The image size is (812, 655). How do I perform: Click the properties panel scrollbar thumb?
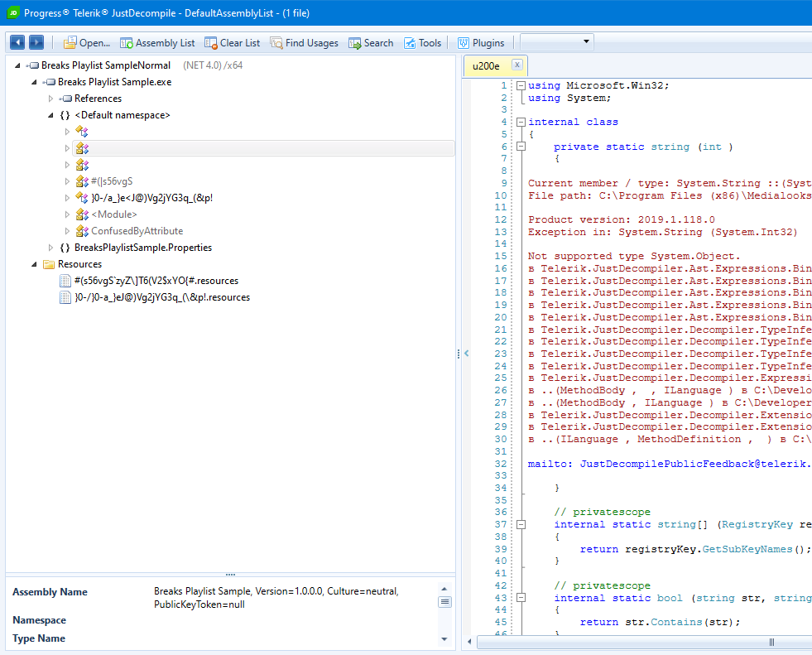coord(444,602)
